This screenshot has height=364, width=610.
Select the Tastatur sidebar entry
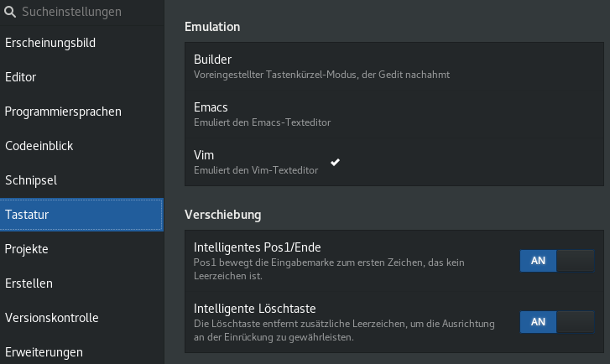(81, 215)
